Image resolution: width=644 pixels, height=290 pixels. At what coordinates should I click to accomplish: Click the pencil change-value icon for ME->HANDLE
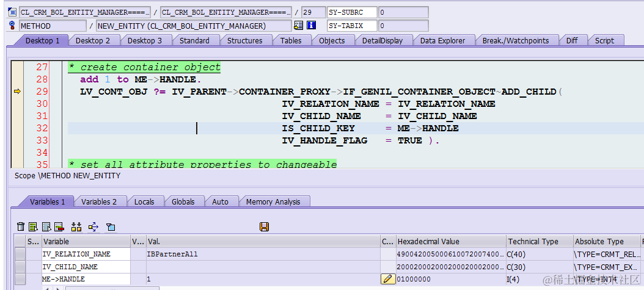click(387, 279)
